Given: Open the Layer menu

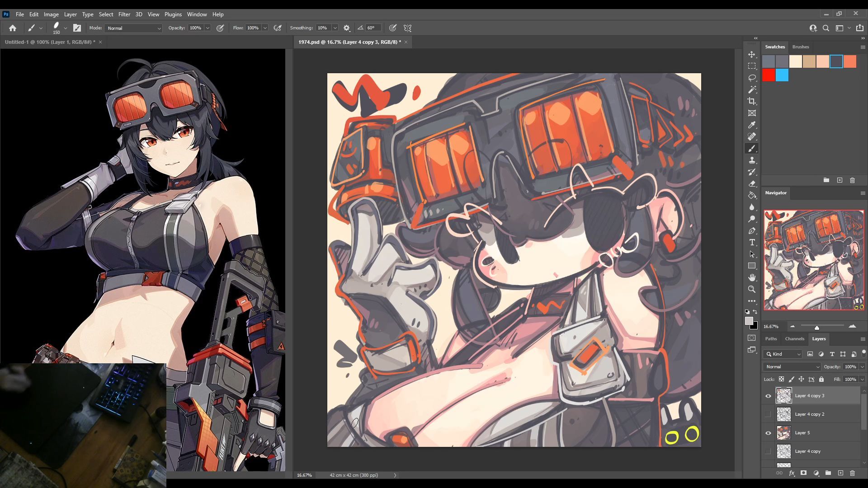Looking at the screenshot, I should pyautogui.click(x=70, y=14).
